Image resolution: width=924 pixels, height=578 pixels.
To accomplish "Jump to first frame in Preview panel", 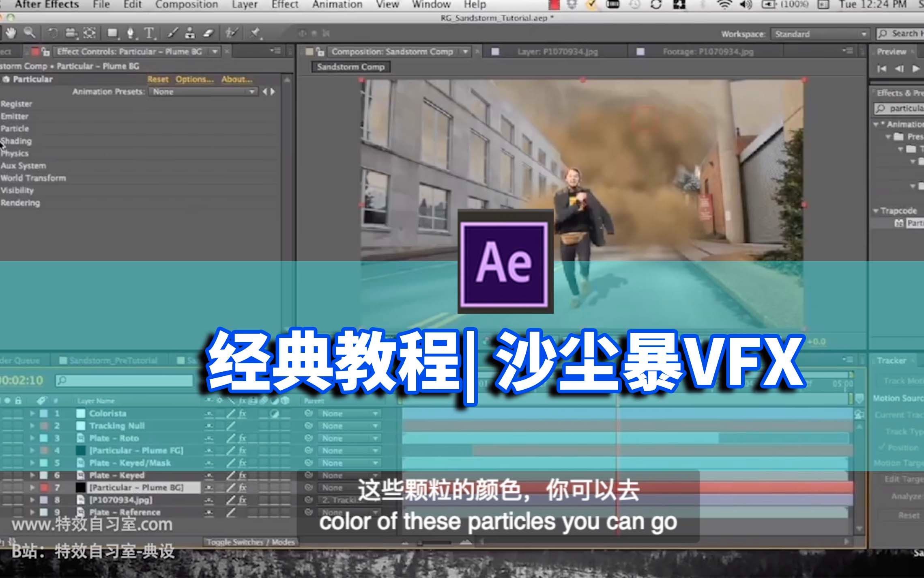I will click(882, 69).
